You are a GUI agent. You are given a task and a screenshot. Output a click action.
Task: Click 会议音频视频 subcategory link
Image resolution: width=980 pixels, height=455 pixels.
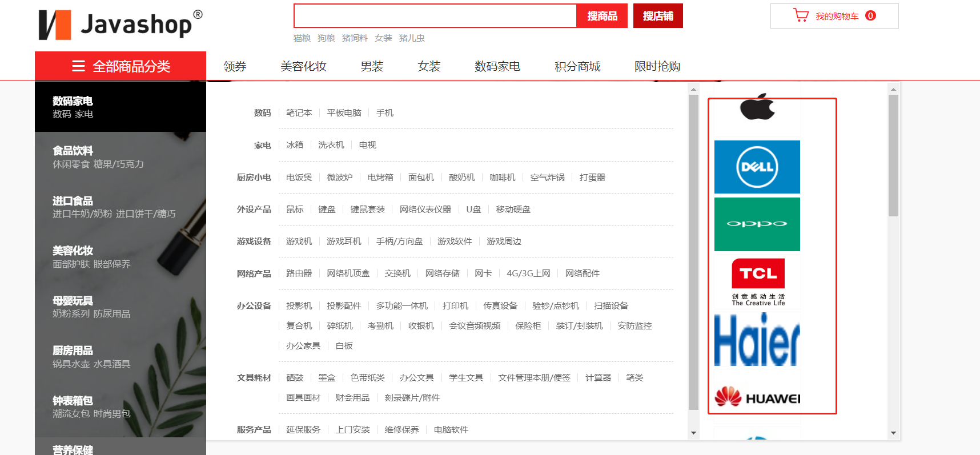pos(475,326)
